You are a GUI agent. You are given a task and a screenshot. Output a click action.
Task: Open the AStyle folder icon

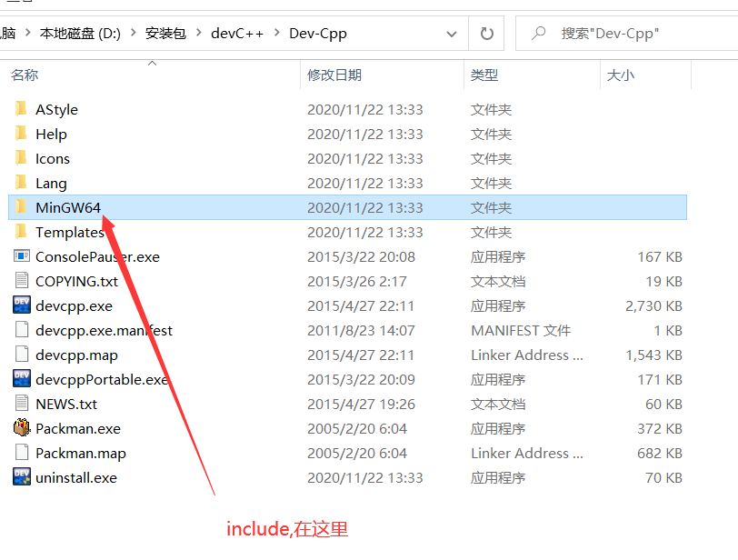click(21, 109)
